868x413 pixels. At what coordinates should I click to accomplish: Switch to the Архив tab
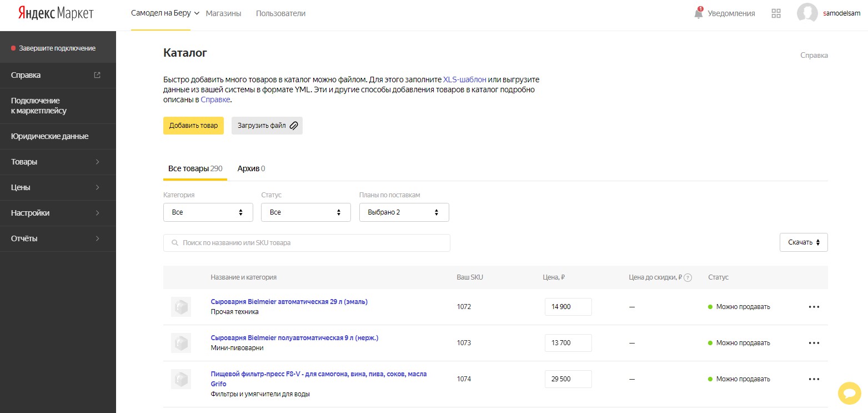[251, 168]
